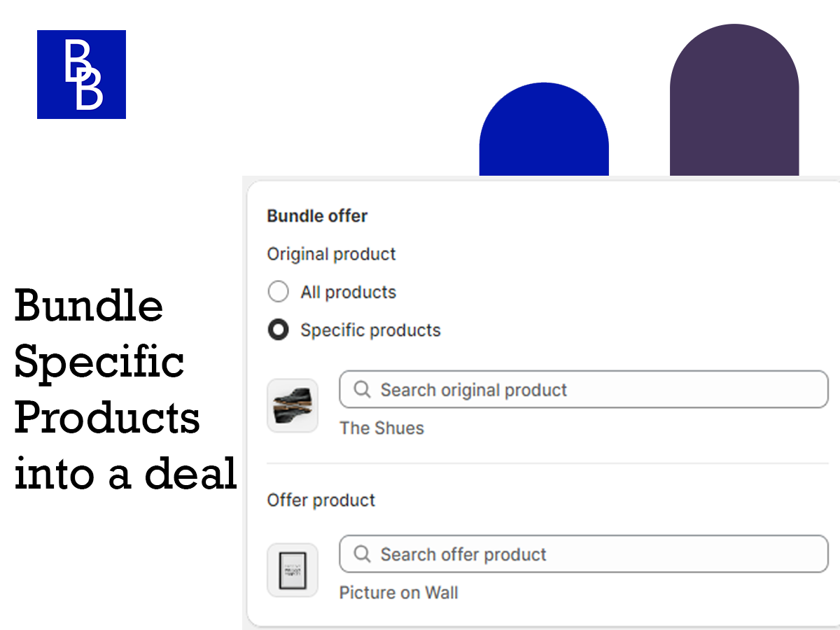840x630 pixels.
Task: Click the blue arch shape
Action: tap(544, 129)
